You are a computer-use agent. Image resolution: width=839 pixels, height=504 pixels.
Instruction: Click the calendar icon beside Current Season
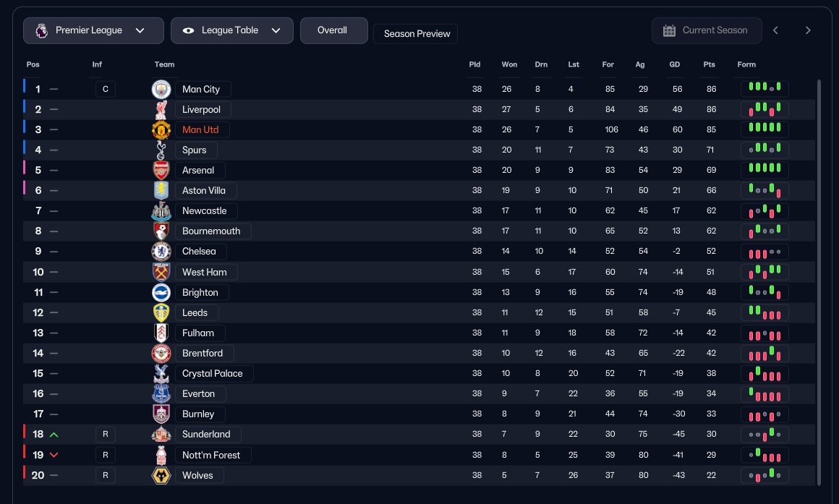[669, 30]
